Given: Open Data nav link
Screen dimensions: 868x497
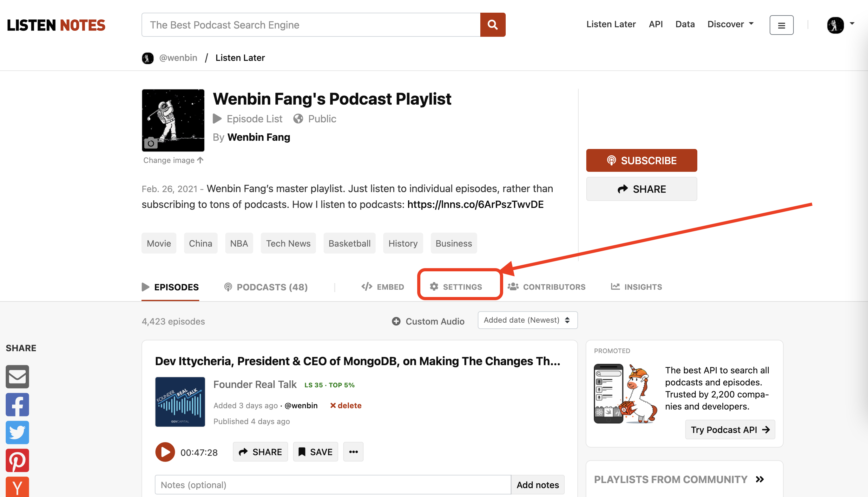Looking at the screenshot, I should [x=685, y=24].
